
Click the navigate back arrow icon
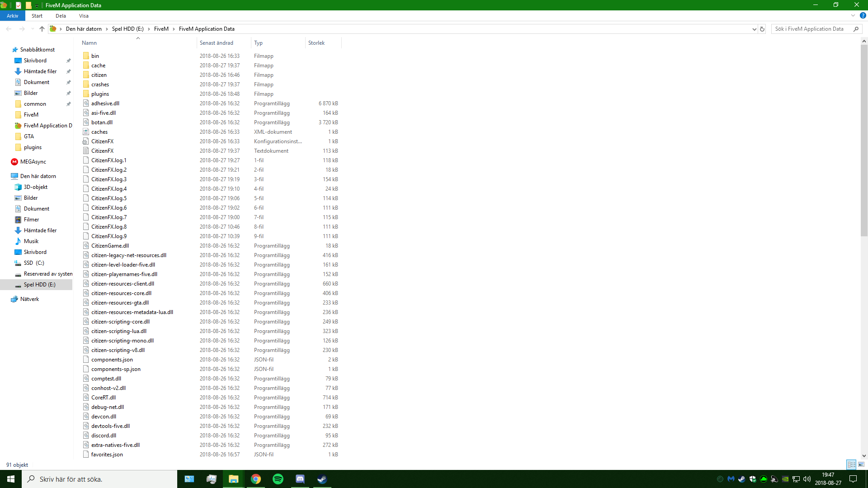pyautogui.click(x=8, y=28)
